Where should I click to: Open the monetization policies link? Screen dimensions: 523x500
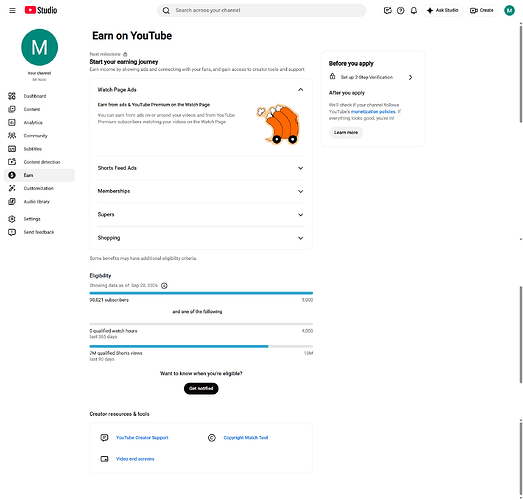click(x=373, y=112)
